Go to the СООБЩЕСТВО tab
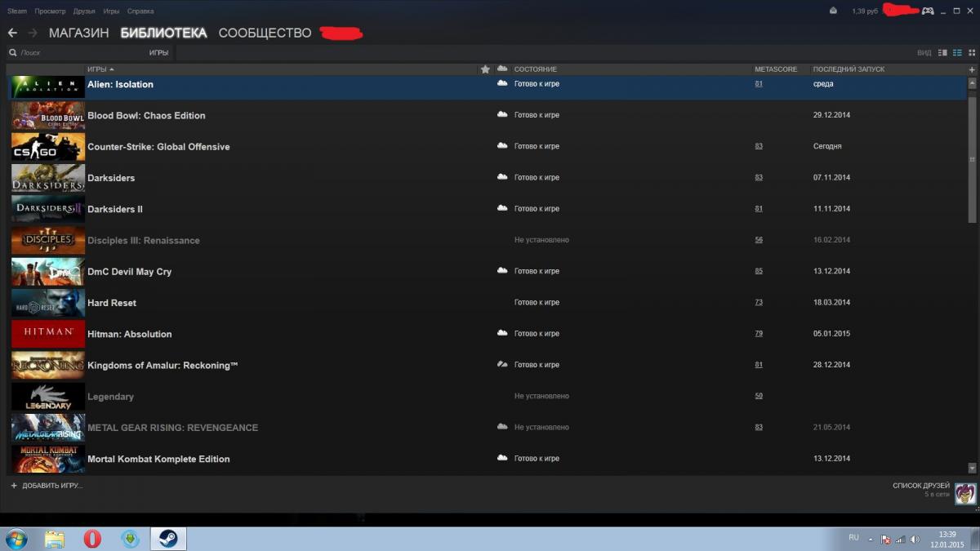The height and width of the screenshot is (551, 980). pyautogui.click(x=265, y=33)
